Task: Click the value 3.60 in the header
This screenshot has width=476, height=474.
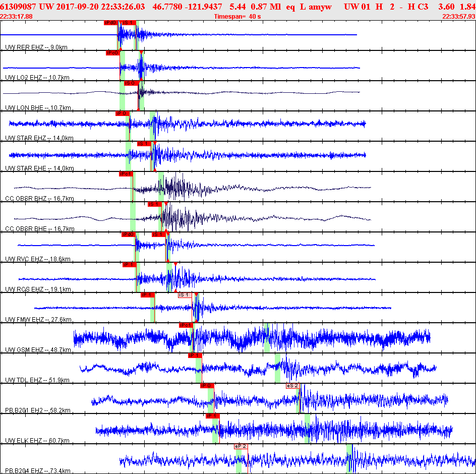Action: coord(446,7)
